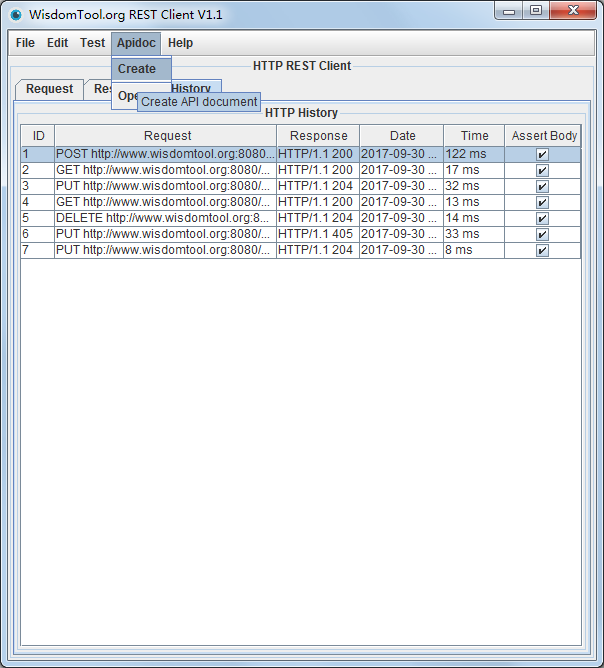
Task: Click the Response column header
Action: coord(318,136)
